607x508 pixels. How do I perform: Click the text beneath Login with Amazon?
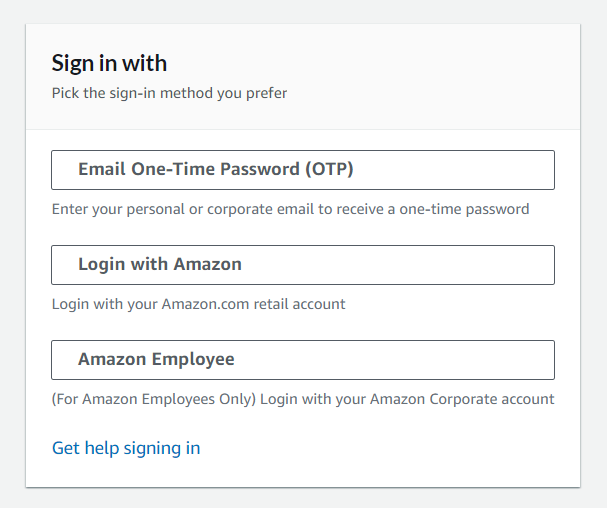198,304
